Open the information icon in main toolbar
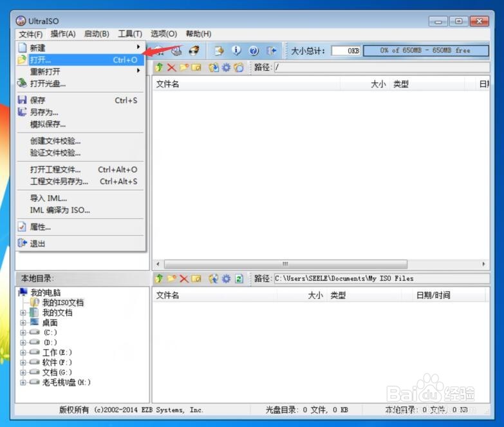The height and width of the screenshot is (427, 504). [x=237, y=50]
